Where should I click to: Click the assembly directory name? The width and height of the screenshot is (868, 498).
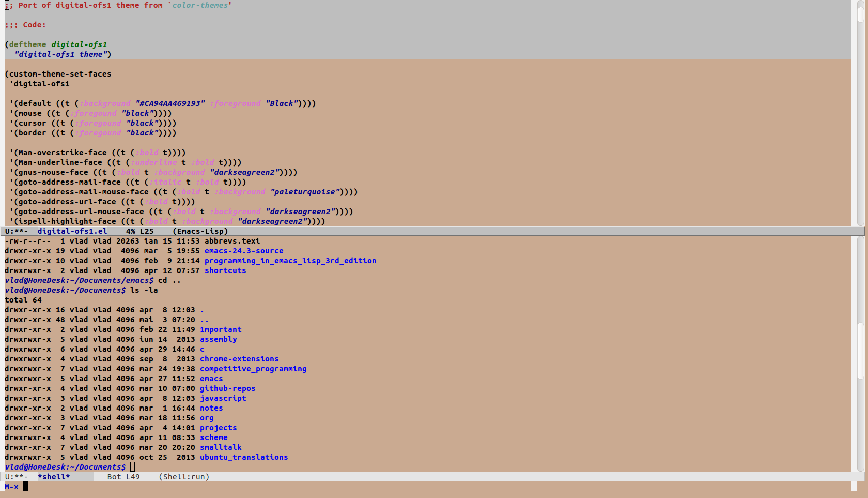(219, 339)
